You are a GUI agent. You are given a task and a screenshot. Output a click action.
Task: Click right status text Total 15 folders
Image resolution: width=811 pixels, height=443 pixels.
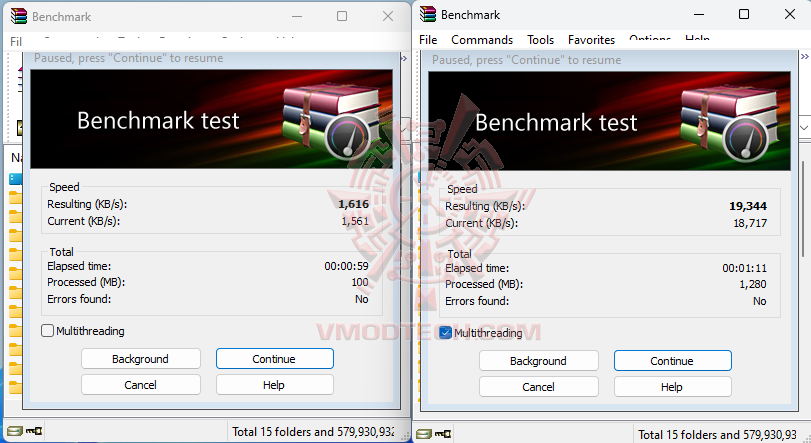[717, 434]
